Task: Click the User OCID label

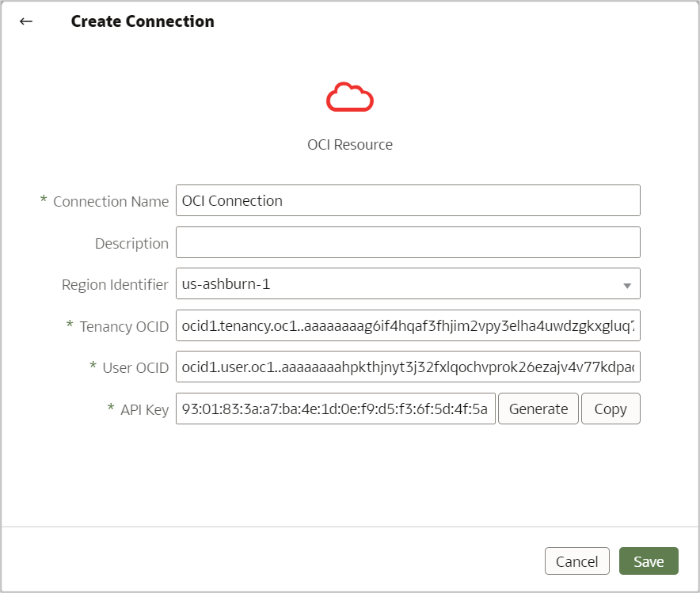Action: [135, 367]
